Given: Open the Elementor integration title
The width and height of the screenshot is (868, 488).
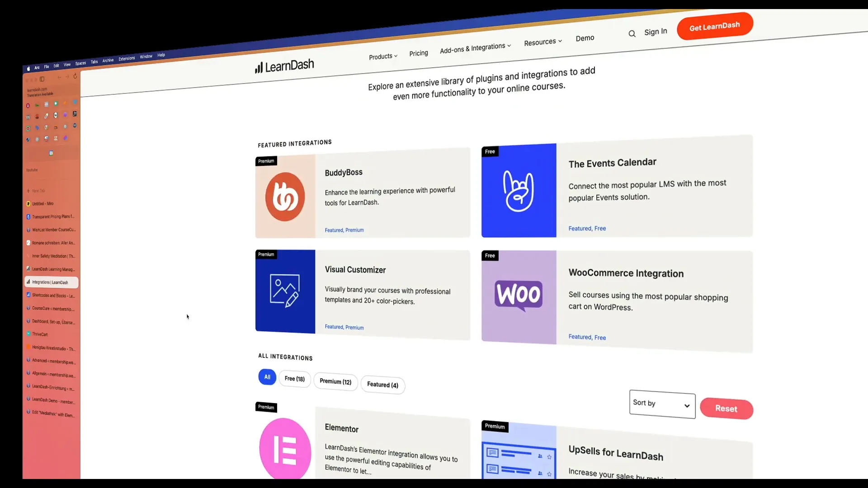Looking at the screenshot, I should (341, 428).
